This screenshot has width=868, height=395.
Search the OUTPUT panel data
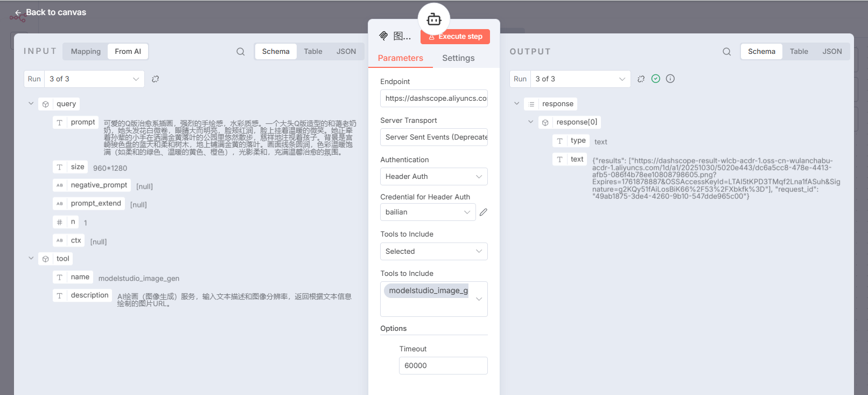pos(727,52)
